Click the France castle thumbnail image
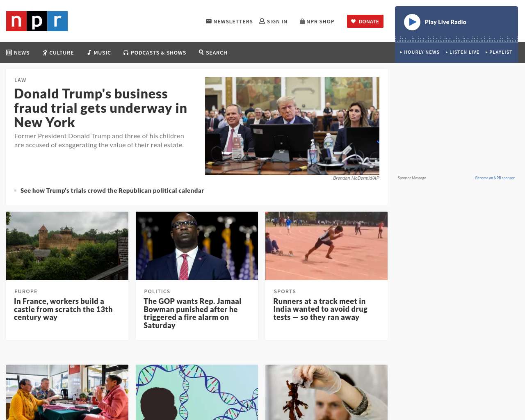This screenshot has height=420, width=525. (67, 246)
